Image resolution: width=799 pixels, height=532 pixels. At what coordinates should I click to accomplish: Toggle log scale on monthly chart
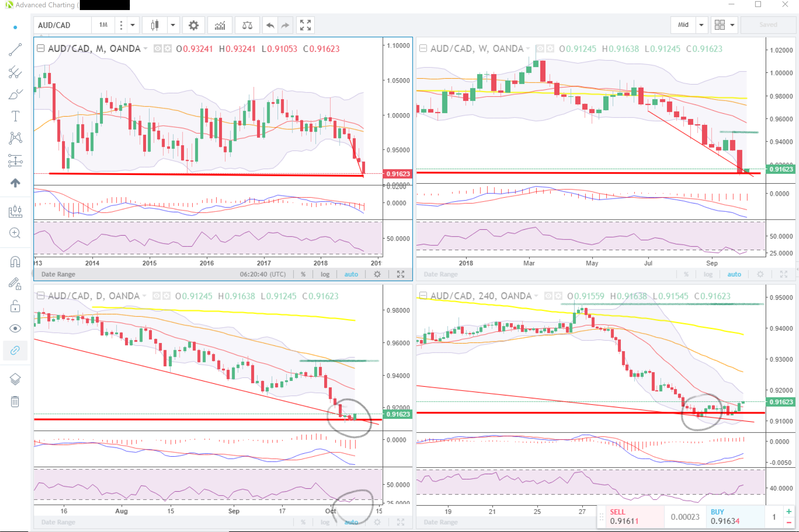tap(325, 274)
